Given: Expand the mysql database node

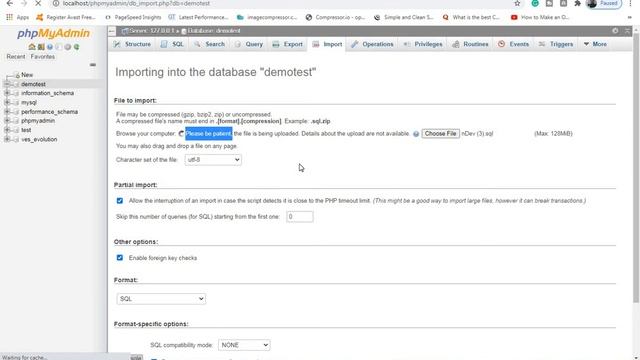Looking at the screenshot, I should coord(7,102).
